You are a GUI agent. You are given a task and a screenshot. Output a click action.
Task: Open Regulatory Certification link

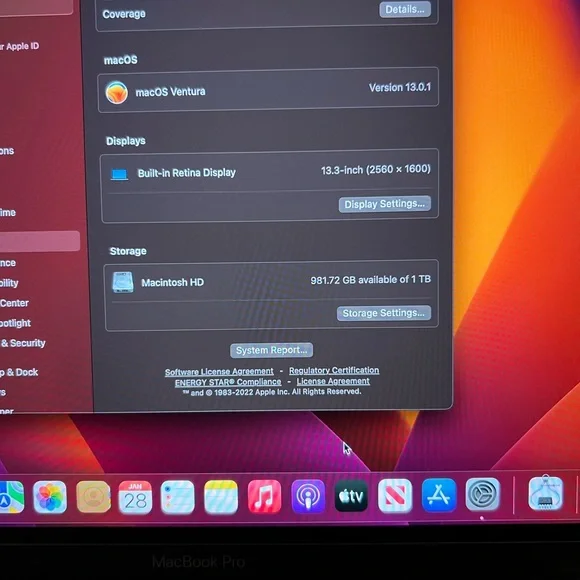(x=334, y=370)
